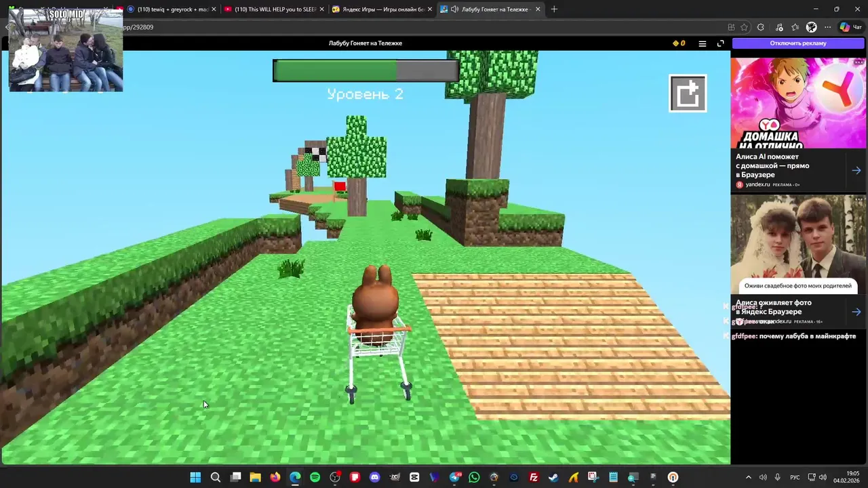Switch the РУС keyboard language indicator

click(x=795, y=477)
